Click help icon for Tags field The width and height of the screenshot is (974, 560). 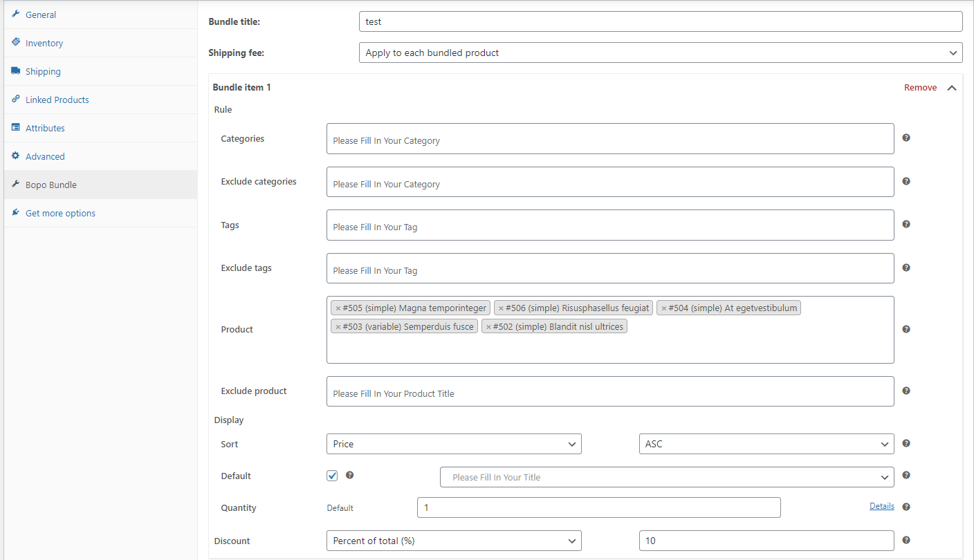[906, 224]
